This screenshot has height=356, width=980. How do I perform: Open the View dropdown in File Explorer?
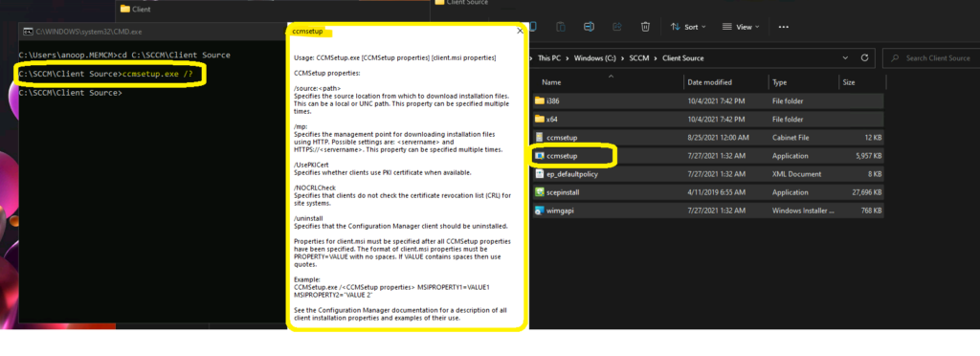(x=741, y=27)
